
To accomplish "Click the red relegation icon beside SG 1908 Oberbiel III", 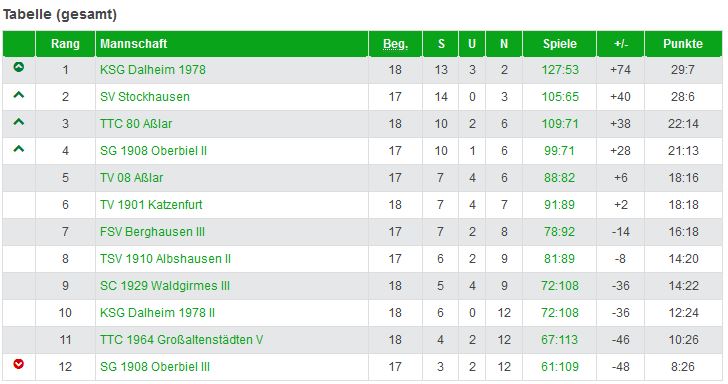I will click(19, 364).
